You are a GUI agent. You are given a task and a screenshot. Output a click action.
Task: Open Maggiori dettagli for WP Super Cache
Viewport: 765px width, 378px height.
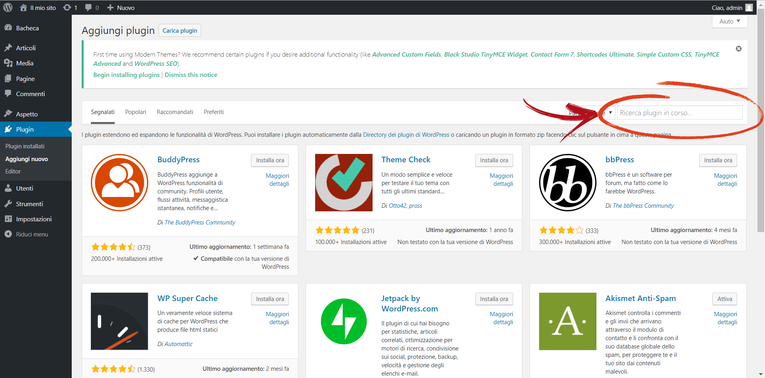(278, 318)
